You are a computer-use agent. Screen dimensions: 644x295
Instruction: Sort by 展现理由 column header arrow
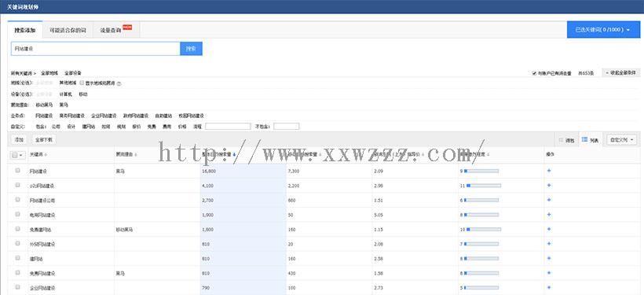coord(136,155)
